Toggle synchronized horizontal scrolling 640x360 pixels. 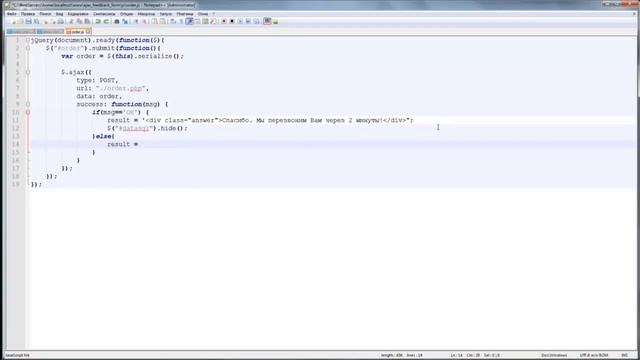pos(162,21)
